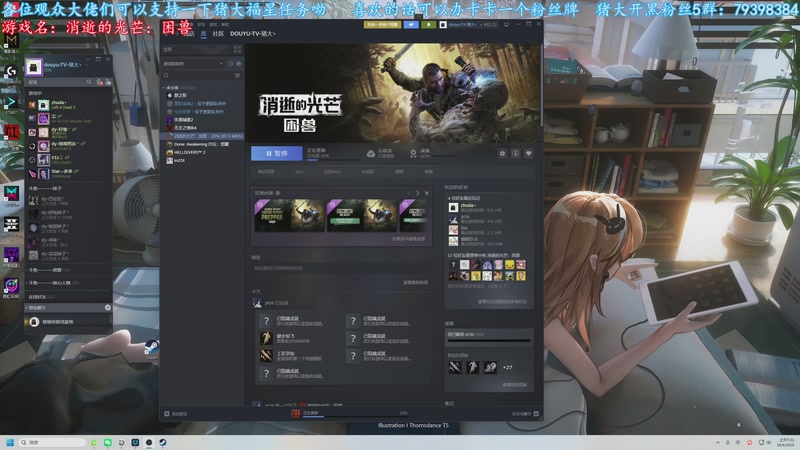Open advanced filter icon next to search

(x=237, y=76)
